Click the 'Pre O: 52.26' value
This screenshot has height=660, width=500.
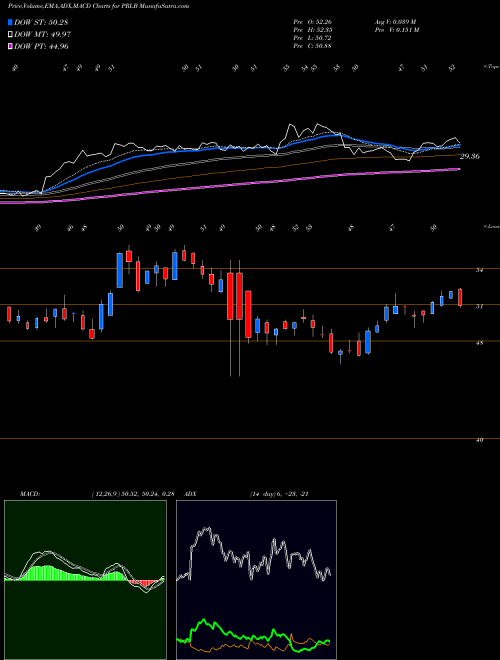tap(313, 22)
